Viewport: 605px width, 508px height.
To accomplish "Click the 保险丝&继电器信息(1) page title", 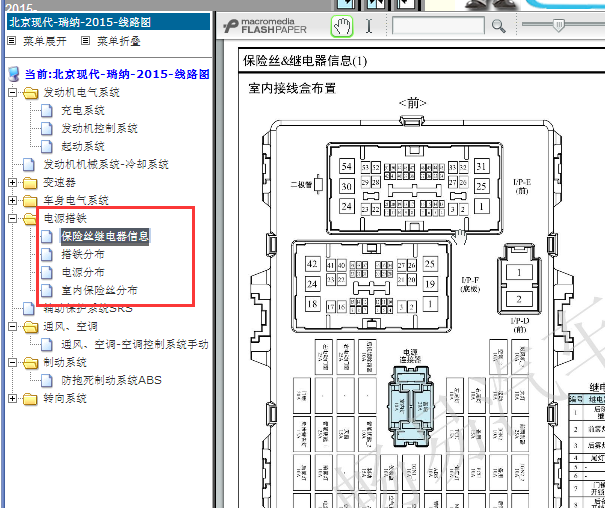I will pyautogui.click(x=305, y=61).
